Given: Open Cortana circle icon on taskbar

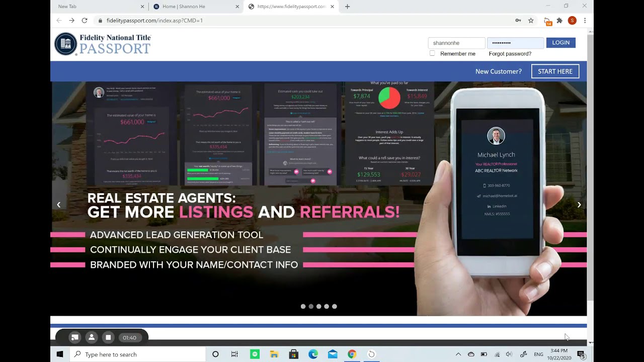Looking at the screenshot, I should pos(215,354).
